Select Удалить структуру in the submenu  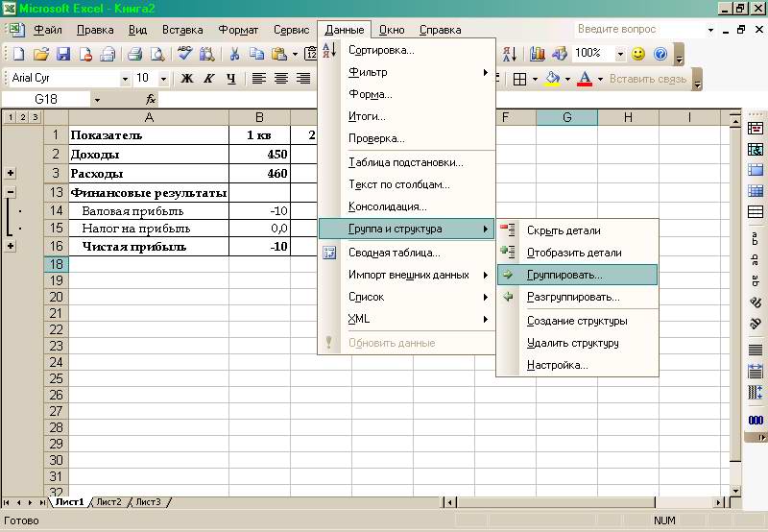pyautogui.click(x=578, y=343)
